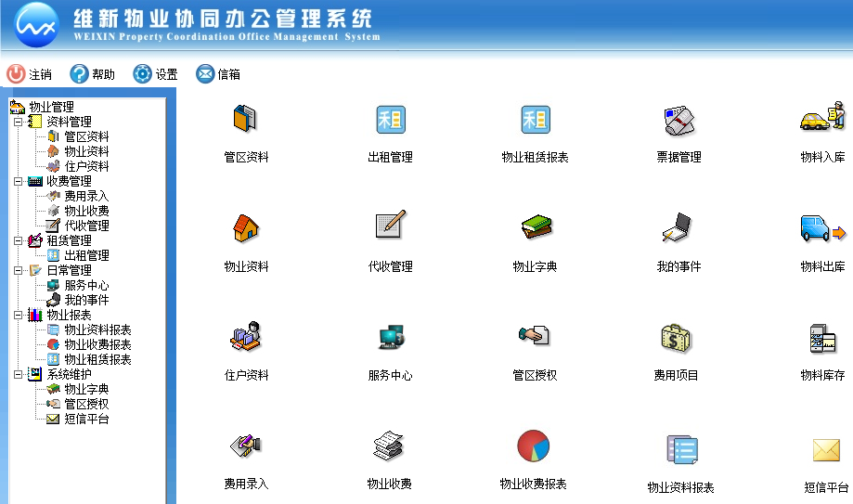The image size is (853, 504).
Task: Select 费用录入 in the sidebar tree
Action: click(x=86, y=196)
